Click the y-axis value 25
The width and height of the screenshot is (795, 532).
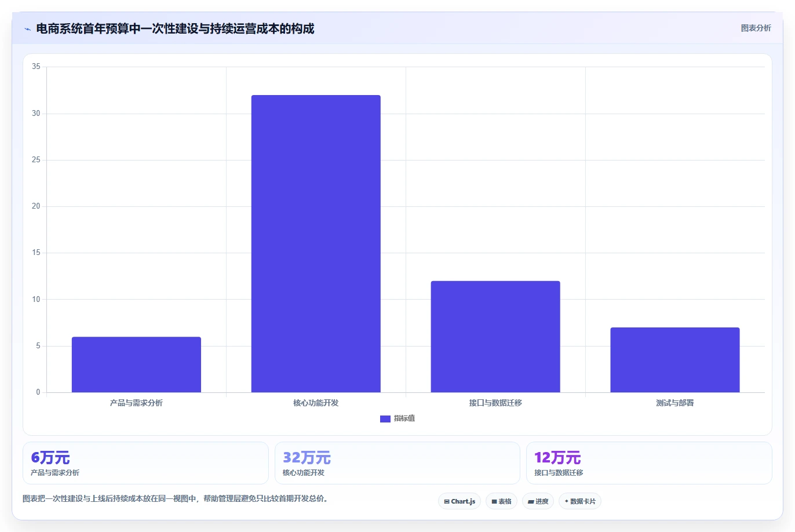36,160
